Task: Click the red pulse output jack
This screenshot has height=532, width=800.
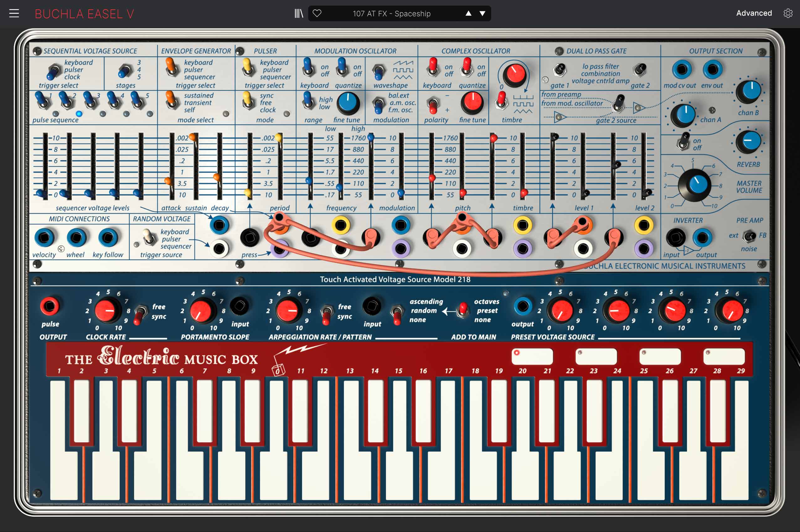Action: point(49,306)
